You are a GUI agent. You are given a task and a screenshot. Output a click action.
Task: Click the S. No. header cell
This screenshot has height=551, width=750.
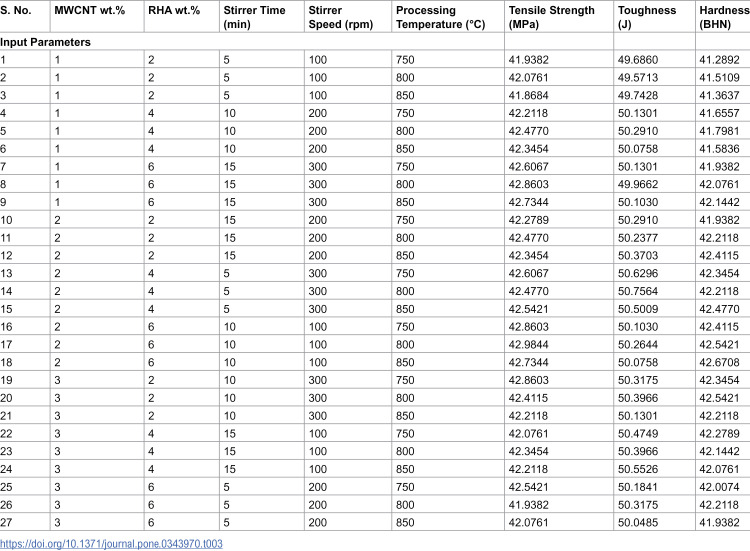[16, 11]
